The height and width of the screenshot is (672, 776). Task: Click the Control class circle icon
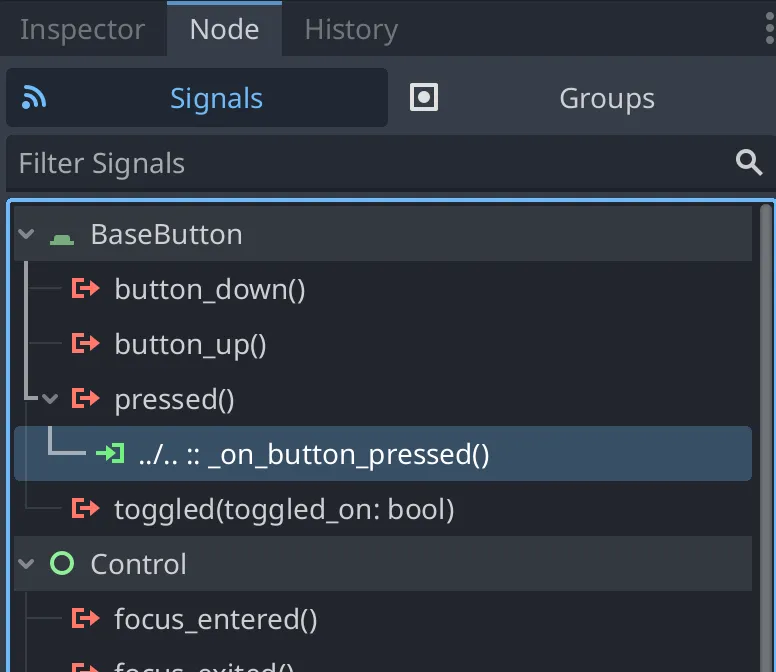(62, 564)
